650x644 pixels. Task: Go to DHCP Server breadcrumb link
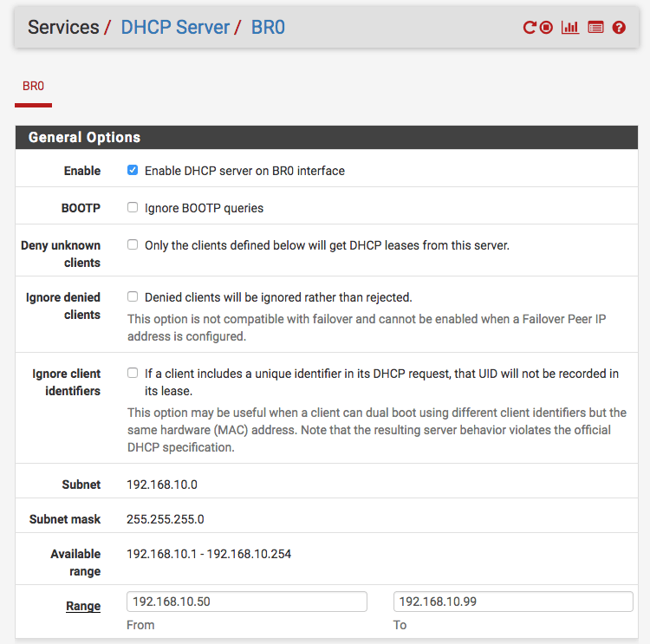click(x=175, y=28)
